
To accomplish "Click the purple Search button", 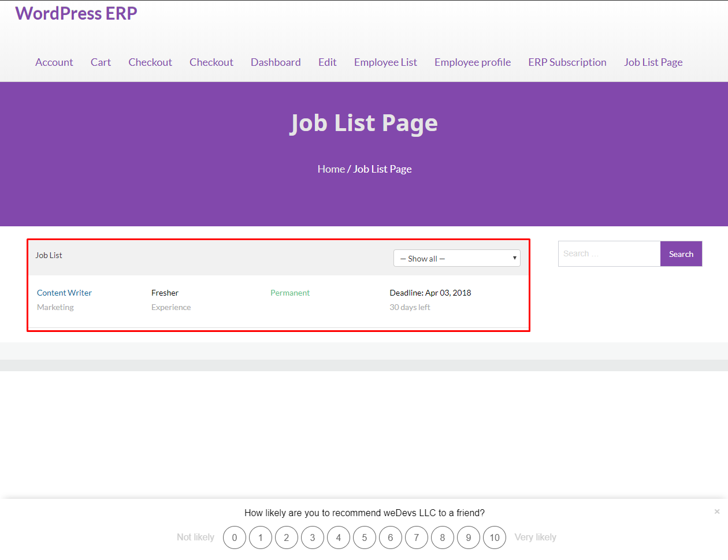I will tap(681, 254).
